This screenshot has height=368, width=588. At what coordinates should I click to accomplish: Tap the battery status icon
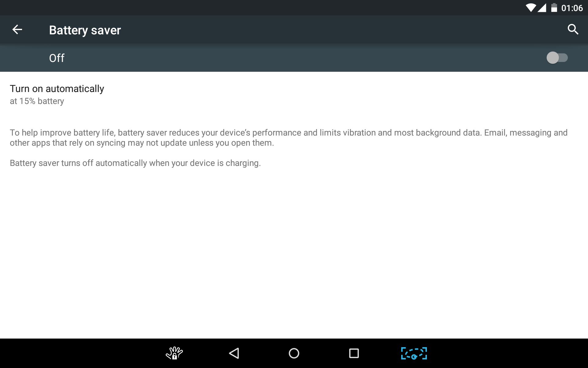[x=554, y=8]
